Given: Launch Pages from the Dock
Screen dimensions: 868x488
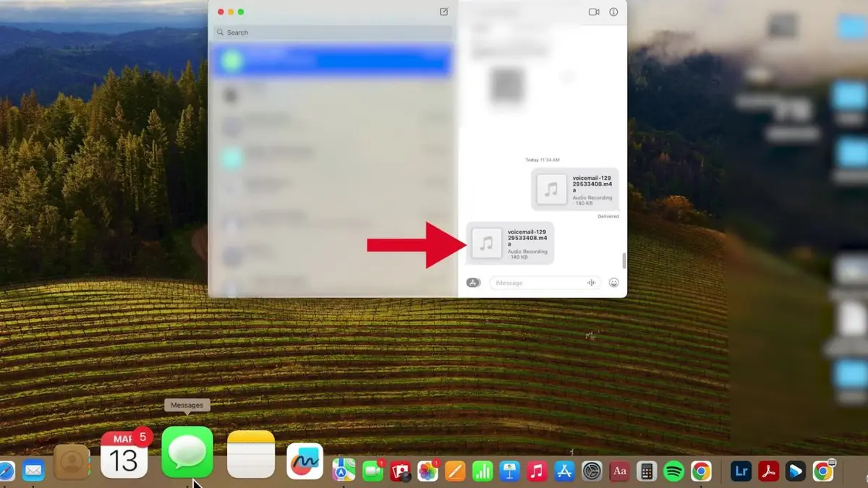Looking at the screenshot, I should tap(455, 471).
